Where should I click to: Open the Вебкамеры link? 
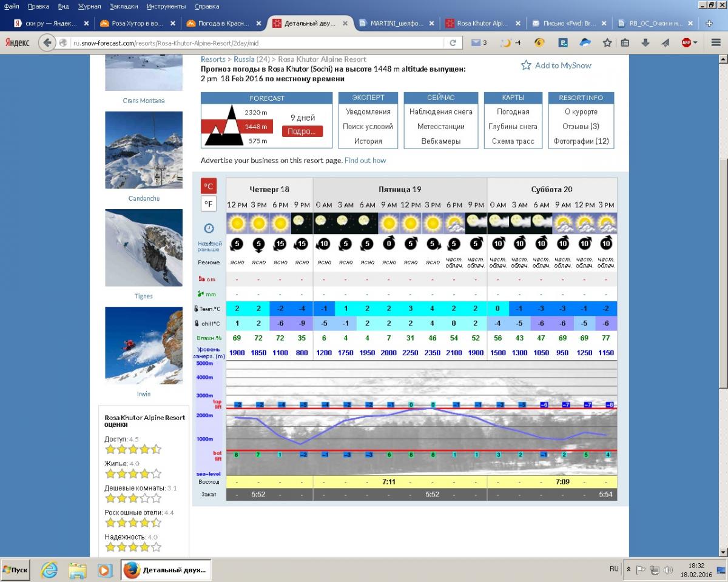[441, 141]
